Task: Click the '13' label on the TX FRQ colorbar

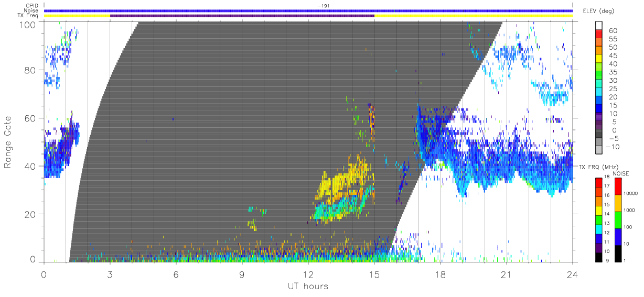Action: coord(608,224)
